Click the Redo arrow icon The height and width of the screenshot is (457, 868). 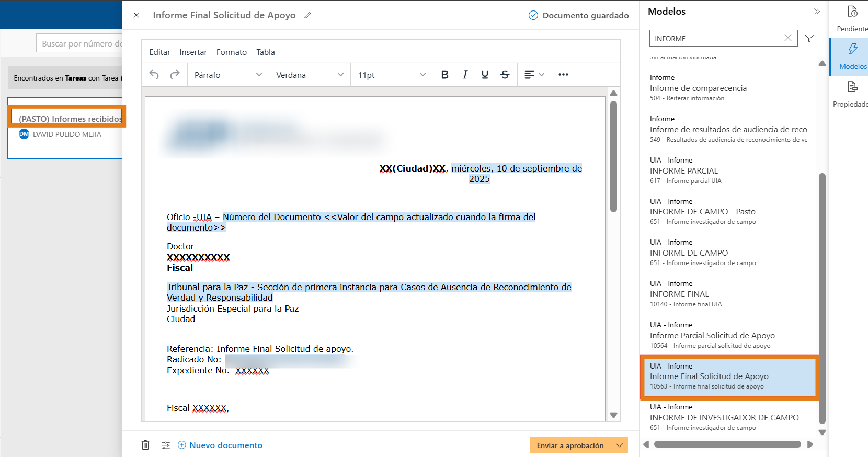point(175,75)
